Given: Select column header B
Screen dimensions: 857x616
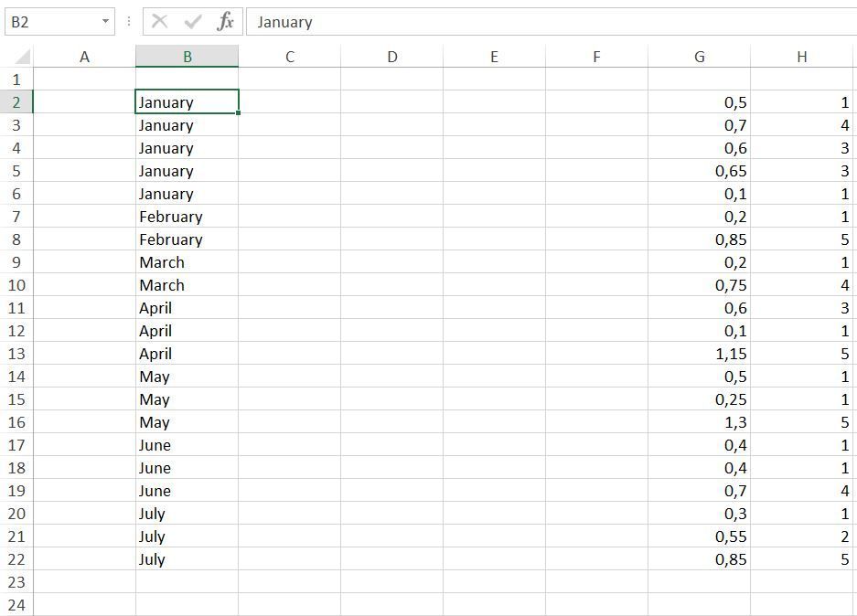Looking at the screenshot, I should (x=187, y=56).
